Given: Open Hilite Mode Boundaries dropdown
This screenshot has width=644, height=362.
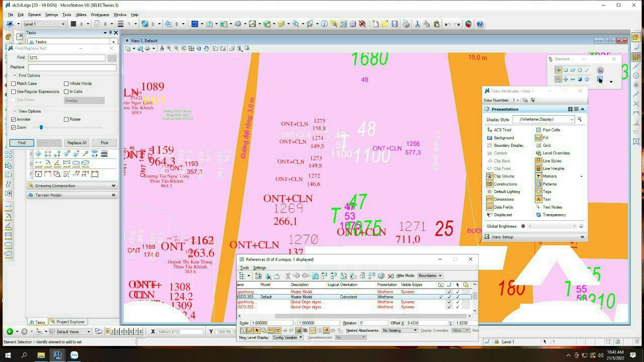Looking at the screenshot, I should (x=430, y=276).
